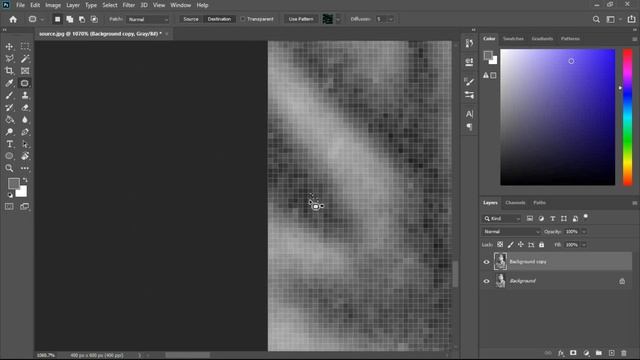Open the pattern picker arrow
Image resolution: width=640 pixels, height=360 pixels.
pos(338,19)
